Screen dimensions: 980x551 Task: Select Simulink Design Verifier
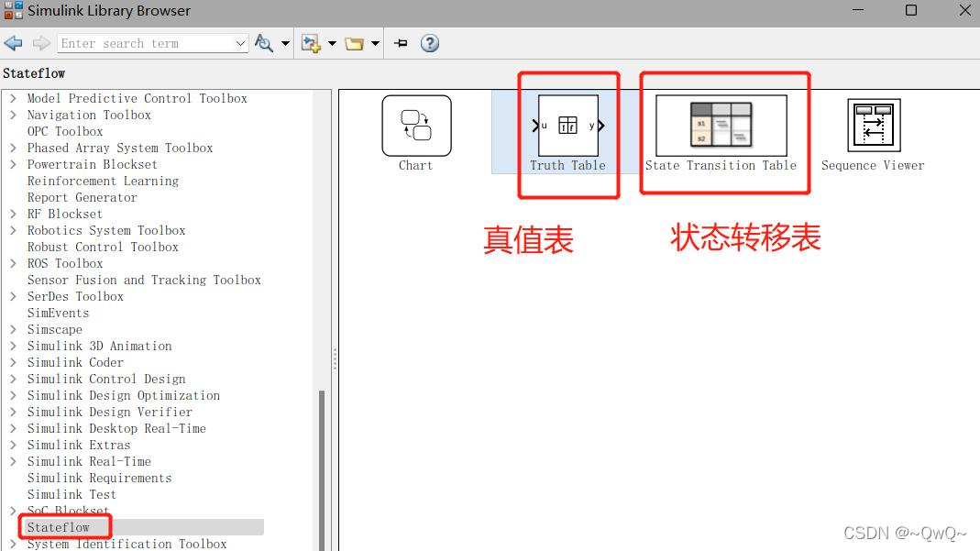click(x=110, y=413)
